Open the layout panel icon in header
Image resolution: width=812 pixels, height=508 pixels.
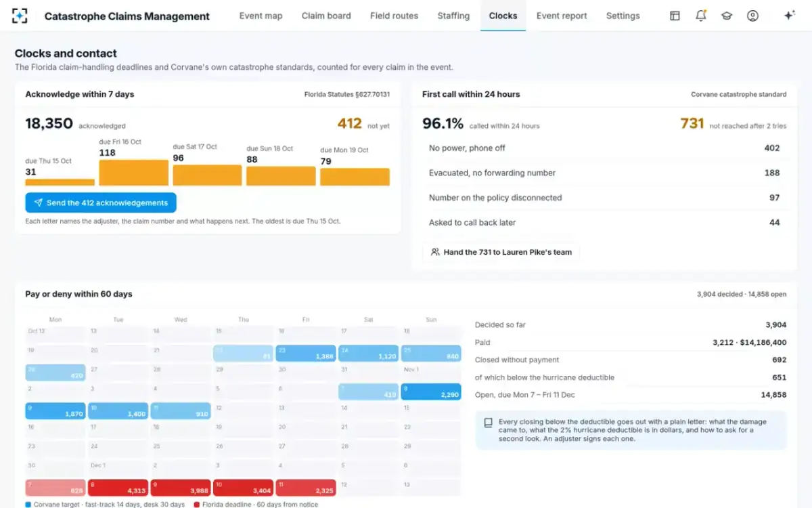[x=675, y=16]
